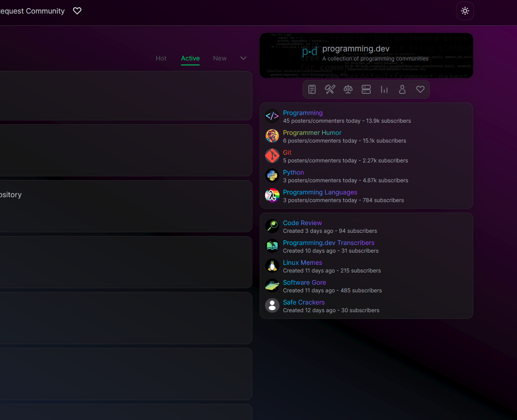Open the Linux Memes community link

[x=302, y=263]
